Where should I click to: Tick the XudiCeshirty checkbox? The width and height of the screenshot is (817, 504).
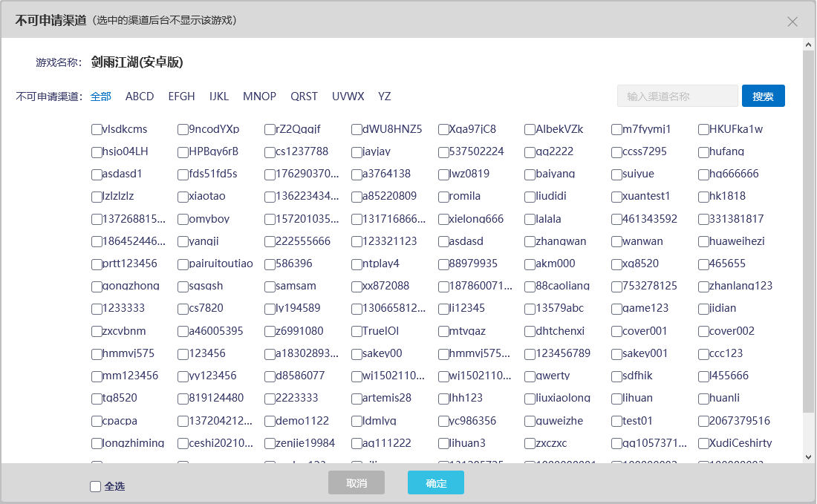(703, 444)
